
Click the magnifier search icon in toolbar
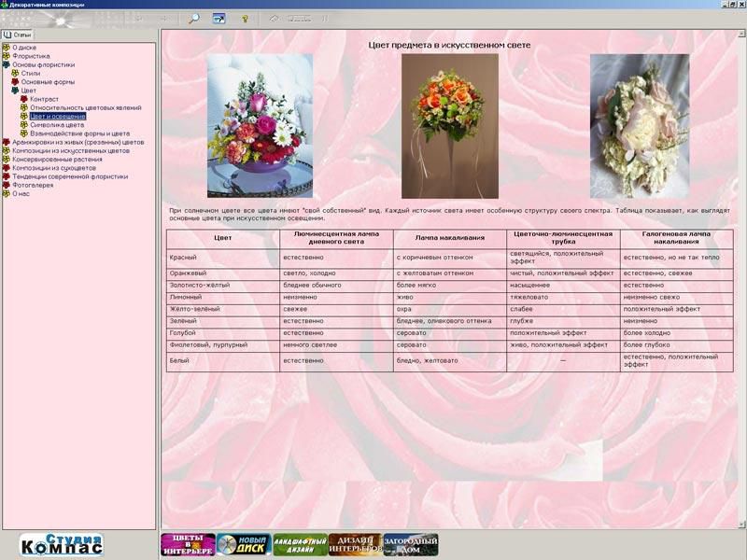(x=194, y=18)
